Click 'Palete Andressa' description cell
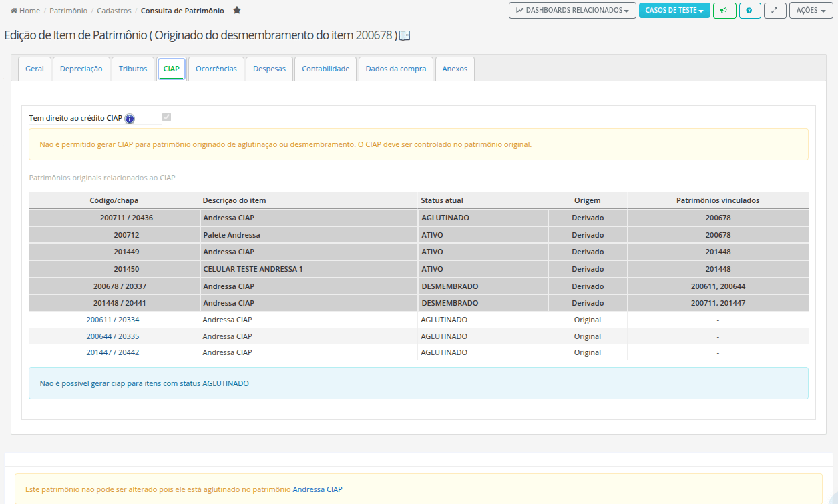Viewport: 838px width, 504px height. click(308, 235)
